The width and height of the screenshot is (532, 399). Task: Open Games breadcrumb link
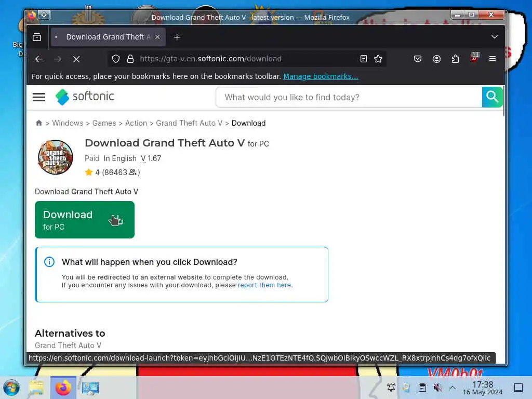tap(104, 123)
